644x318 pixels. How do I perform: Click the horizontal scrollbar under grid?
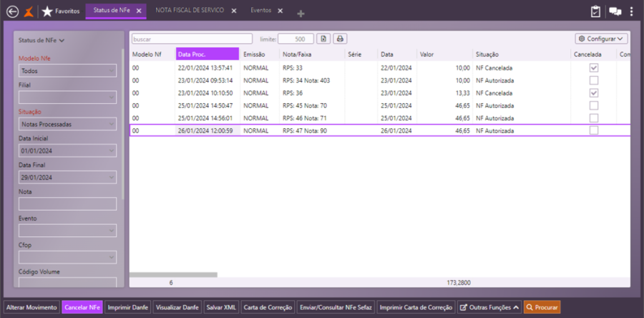click(173, 274)
